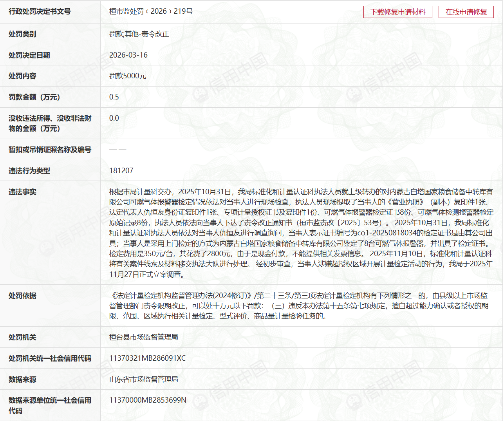Click the 暂扣或吊销证照名称及编号 row label
This screenshot has height=423, width=504.
tap(50, 150)
